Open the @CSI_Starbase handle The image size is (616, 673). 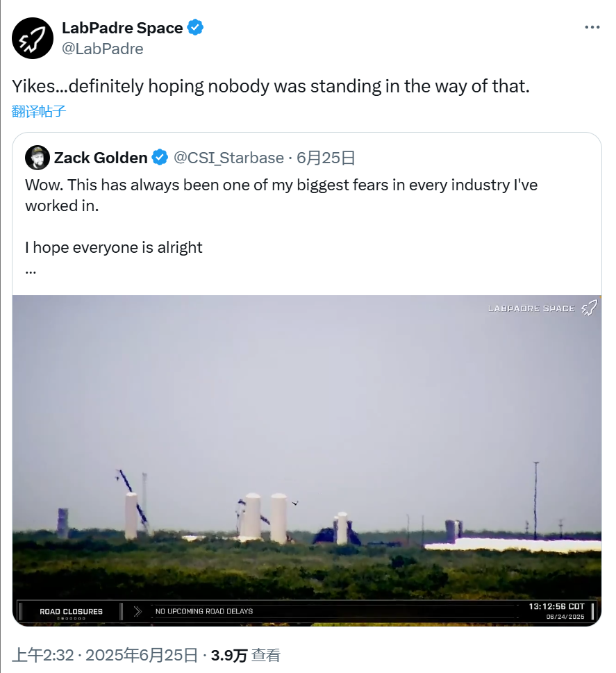[x=228, y=158]
